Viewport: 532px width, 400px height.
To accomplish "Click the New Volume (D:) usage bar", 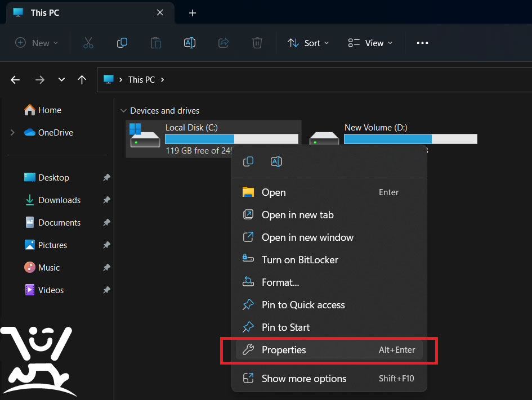I will coord(410,139).
